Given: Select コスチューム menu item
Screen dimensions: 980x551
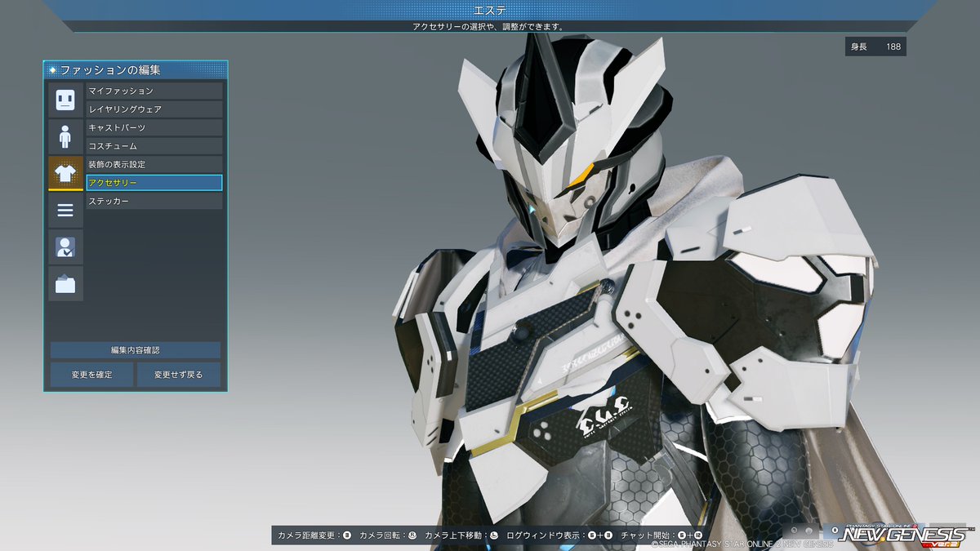Looking at the screenshot, I should (154, 146).
